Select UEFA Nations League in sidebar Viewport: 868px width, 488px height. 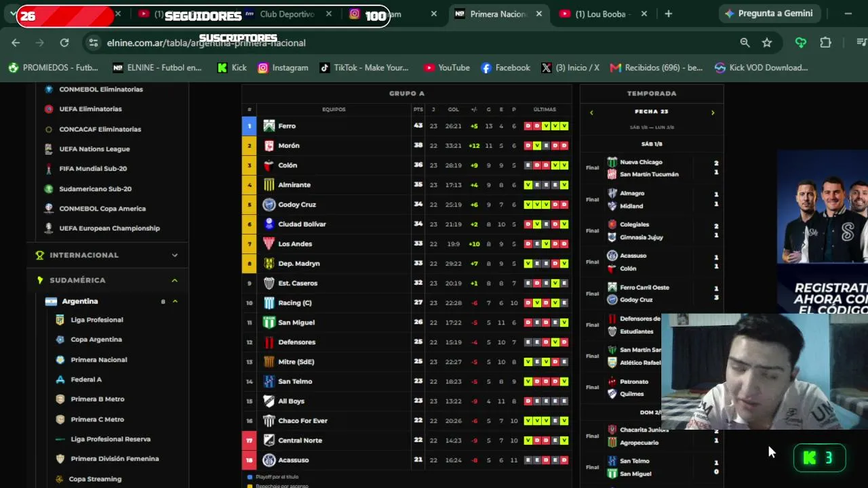[94, 149]
